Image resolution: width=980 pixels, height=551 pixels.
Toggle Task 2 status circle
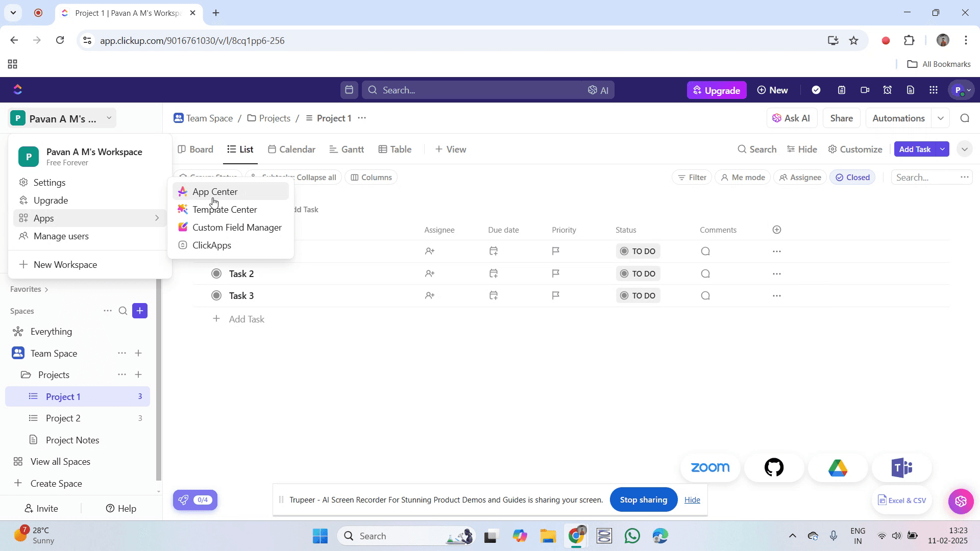point(216,273)
